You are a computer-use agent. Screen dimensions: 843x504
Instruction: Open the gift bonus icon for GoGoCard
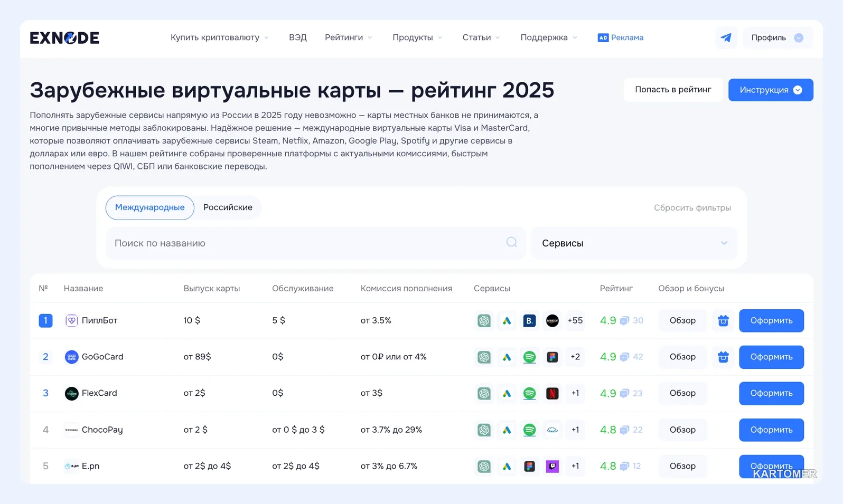click(723, 357)
